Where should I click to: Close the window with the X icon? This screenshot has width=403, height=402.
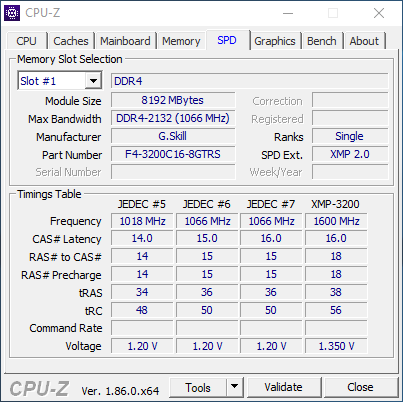point(379,13)
